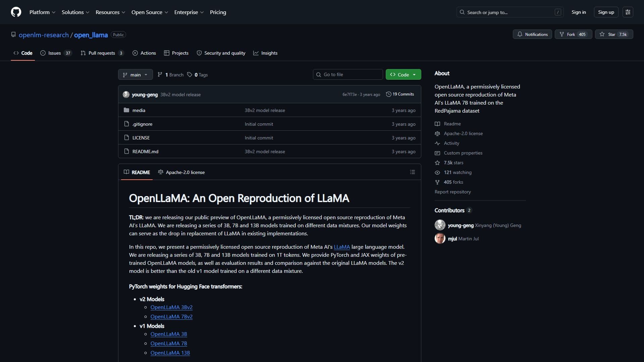The image size is (644, 362).
Task: Click the media folder icon
Action: (x=126, y=110)
